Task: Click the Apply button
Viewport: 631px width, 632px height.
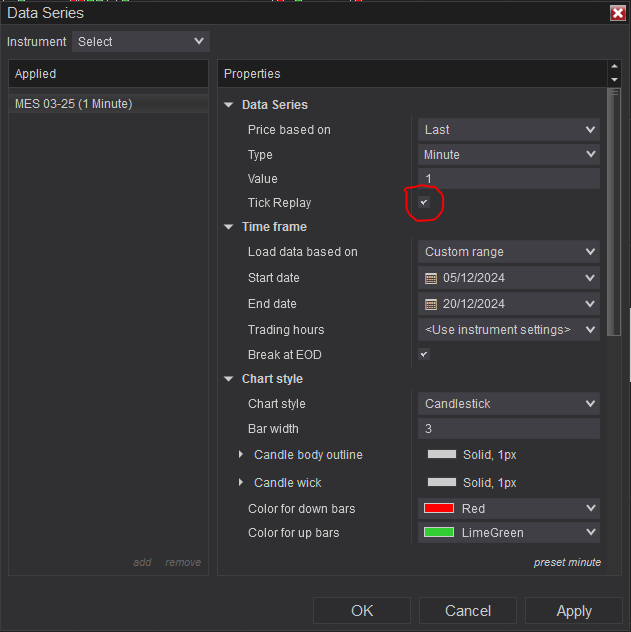Action: 573,611
